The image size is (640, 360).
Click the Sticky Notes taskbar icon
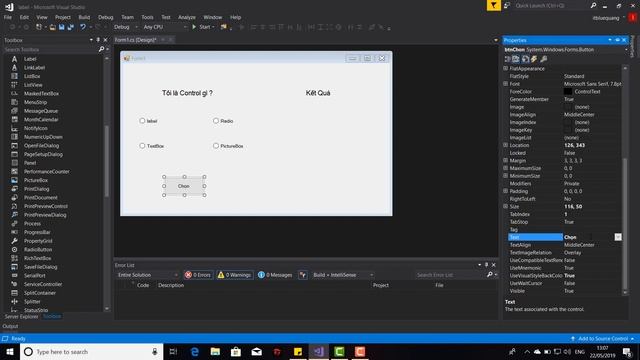coord(298,352)
